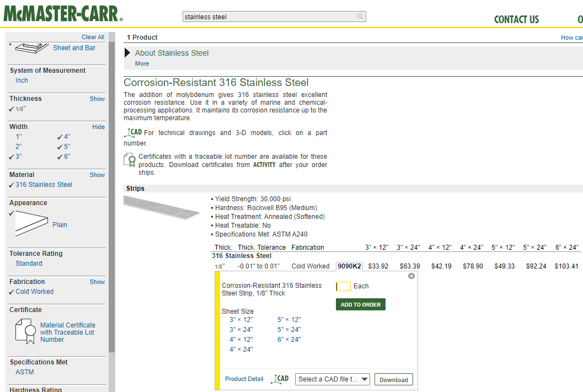Viewport: 583px width, 392px height.
Task: Click the CAD icon in product description
Action: 133,132
